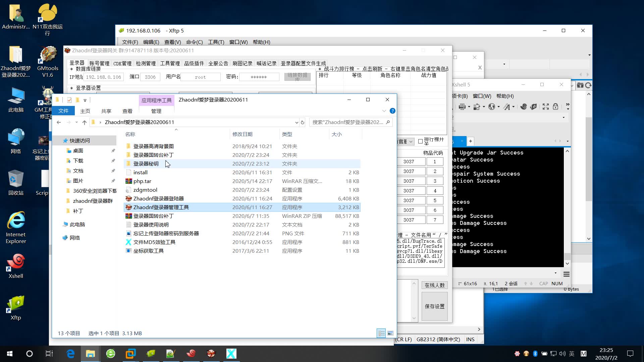Open the 文件 tab in Explorer ribbon
Image resolution: width=644 pixels, height=362 pixels.
tap(63, 111)
